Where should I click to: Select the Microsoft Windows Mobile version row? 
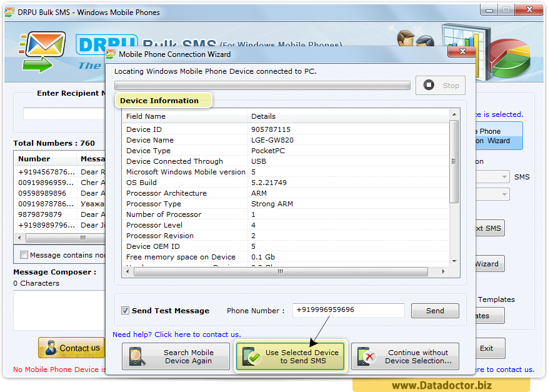[286, 172]
